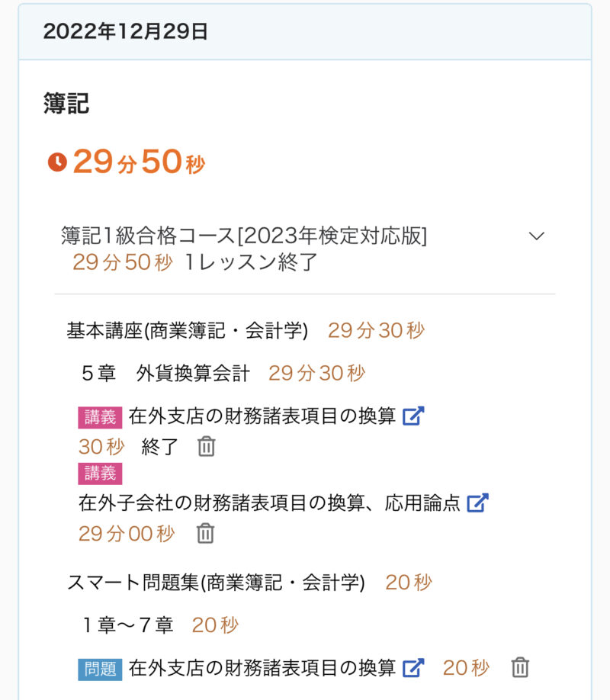
Task: Open the 講義 lecture title 在外支店の財務諸表項目の換算
Action: 262,416
